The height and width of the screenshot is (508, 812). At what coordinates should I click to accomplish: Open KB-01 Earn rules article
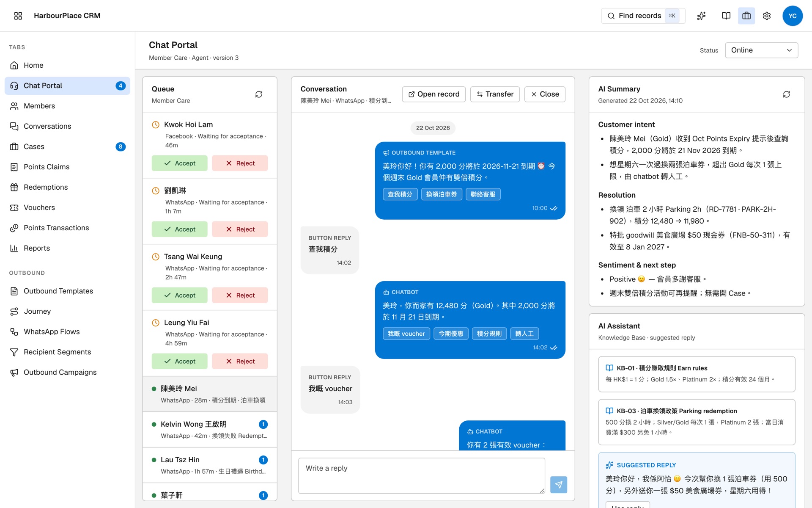tap(697, 374)
